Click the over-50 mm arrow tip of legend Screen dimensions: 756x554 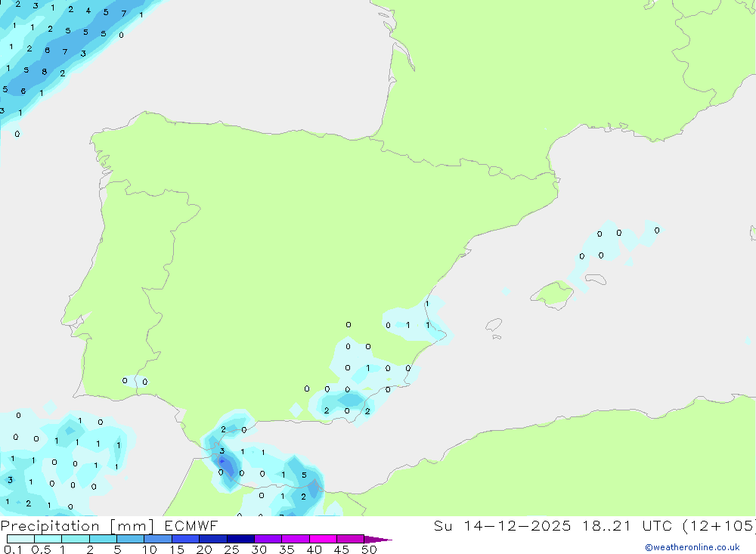[x=378, y=540]
